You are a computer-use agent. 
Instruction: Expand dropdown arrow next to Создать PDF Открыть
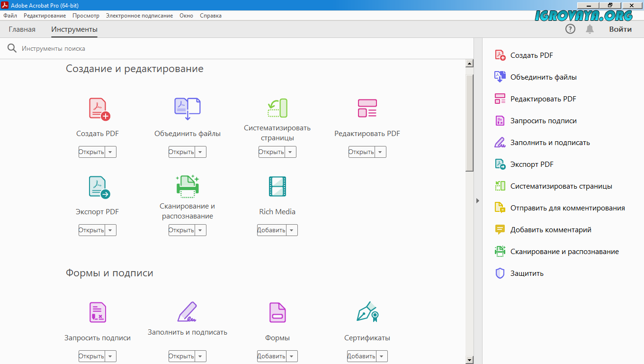(x=110, y=152)
